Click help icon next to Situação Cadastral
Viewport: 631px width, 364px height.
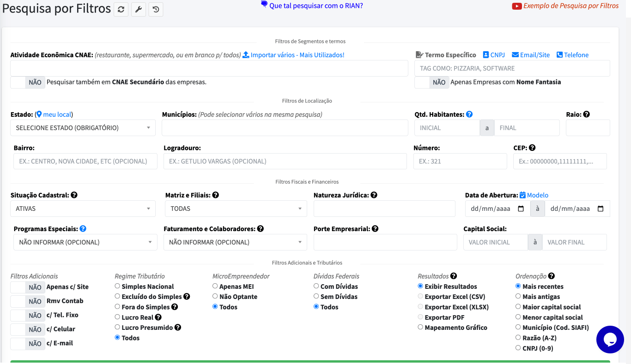click(x=74, y=195)
